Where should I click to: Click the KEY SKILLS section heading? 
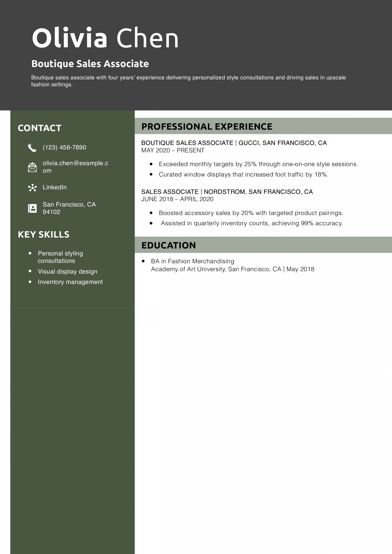pyautogui.click(x=43, y=234)
